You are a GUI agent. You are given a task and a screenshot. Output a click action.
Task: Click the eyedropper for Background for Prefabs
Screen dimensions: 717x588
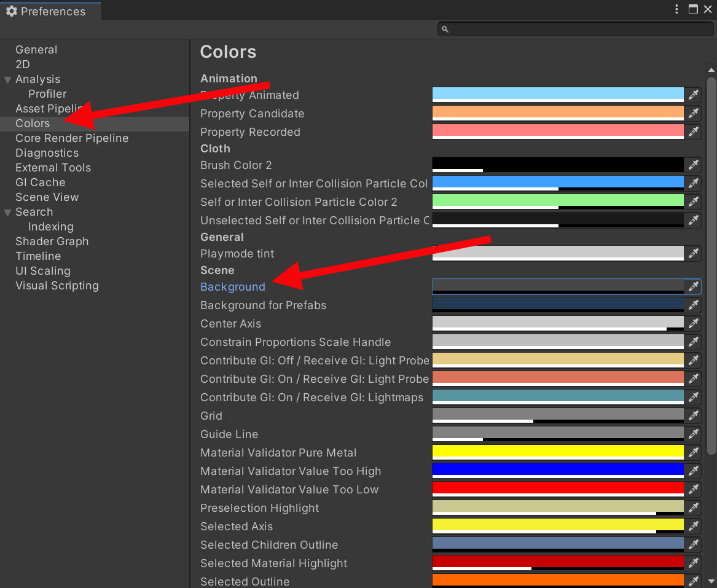coord(693,305)
